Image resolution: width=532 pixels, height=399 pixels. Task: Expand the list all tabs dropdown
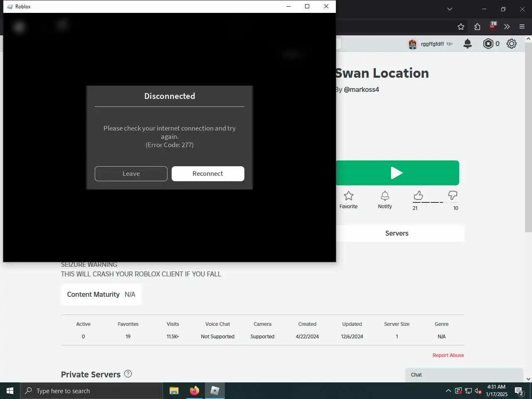tap(450, 9)
